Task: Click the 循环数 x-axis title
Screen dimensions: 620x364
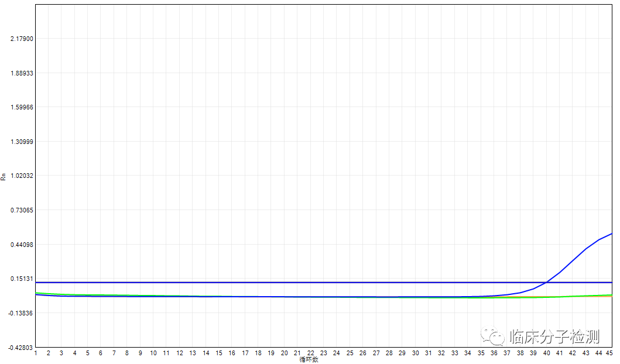Action: tap(309, 359)
